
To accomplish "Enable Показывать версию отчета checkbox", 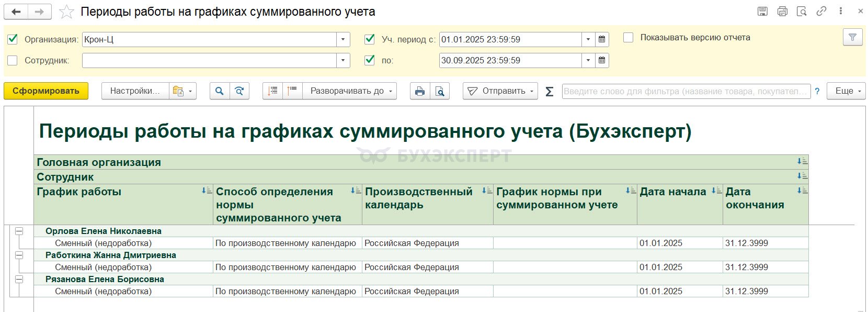I will tap(629, 38).
